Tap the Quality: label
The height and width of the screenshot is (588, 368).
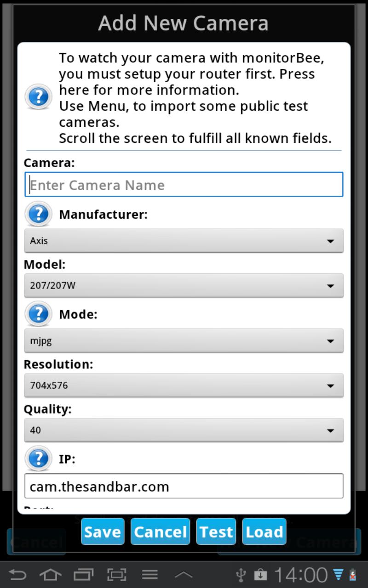(x=48, y=409)
